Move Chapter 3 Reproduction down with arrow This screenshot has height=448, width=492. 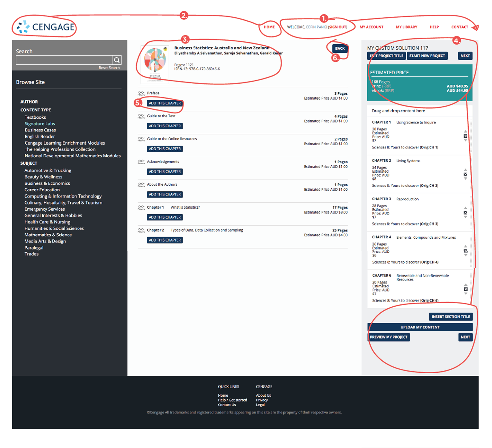(465, 217)
